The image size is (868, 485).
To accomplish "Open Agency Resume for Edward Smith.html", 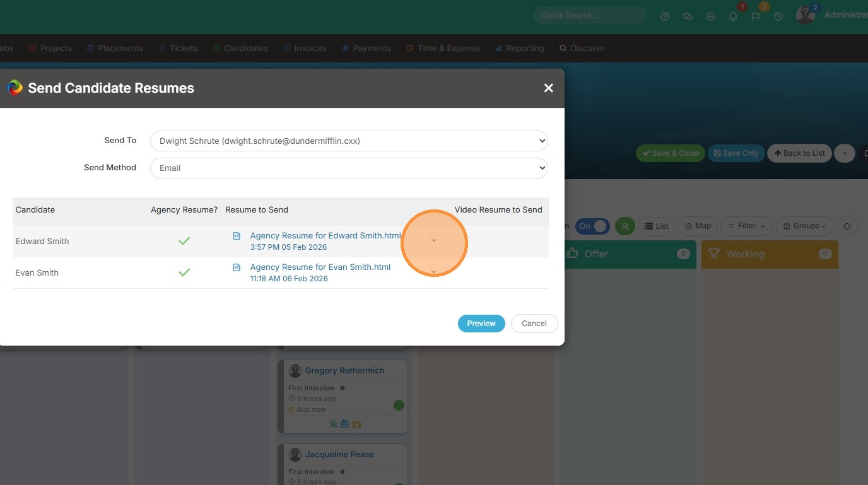I will 325,235.
